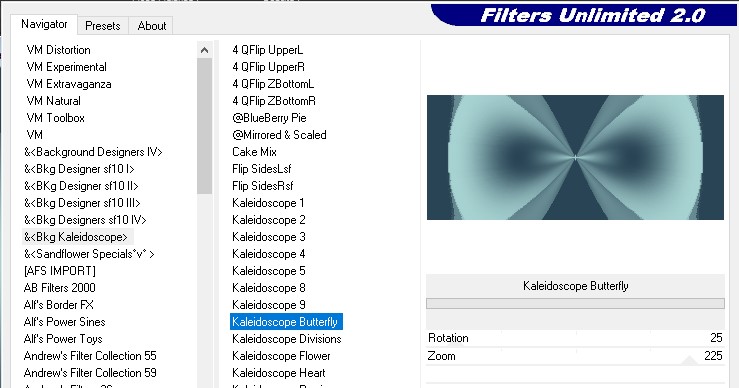Pick the Flip SidesRsf filter
Viewport: 739px width, 388px height.
263,186
